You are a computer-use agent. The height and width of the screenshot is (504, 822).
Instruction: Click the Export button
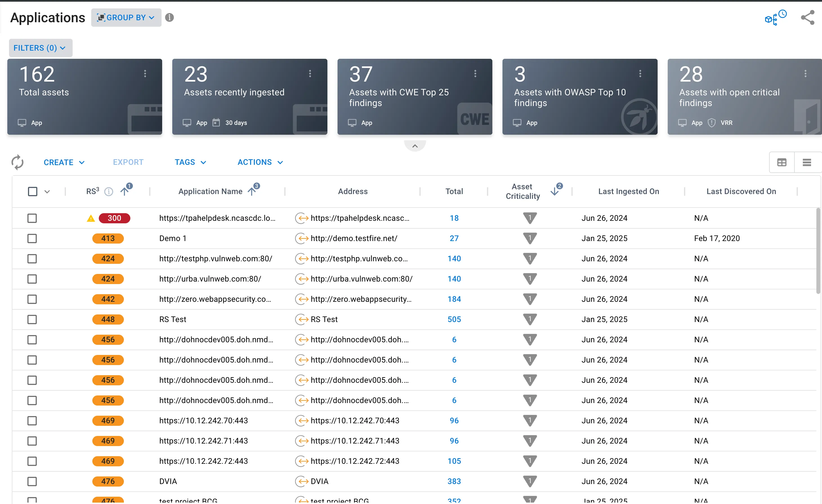coord(128,162)
